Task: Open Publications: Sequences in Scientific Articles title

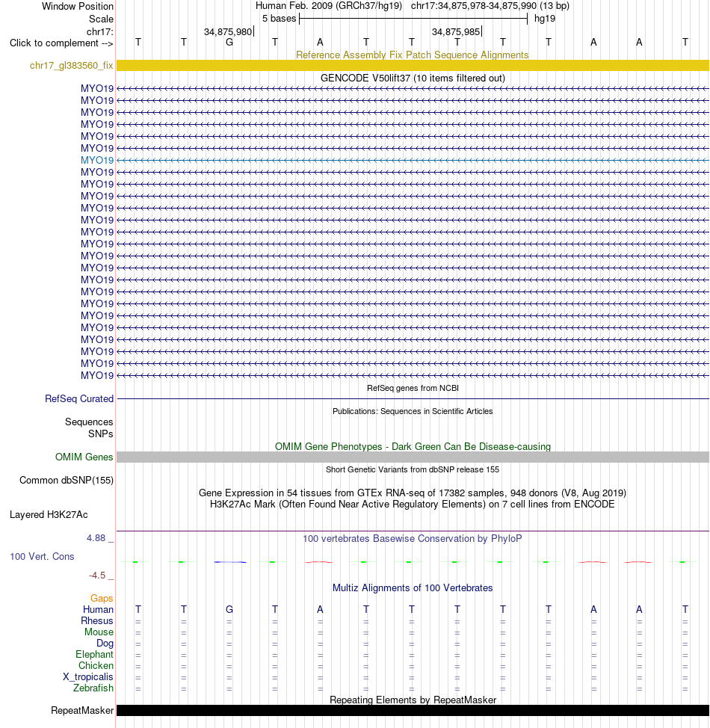Action: click(x=413, y=411)
